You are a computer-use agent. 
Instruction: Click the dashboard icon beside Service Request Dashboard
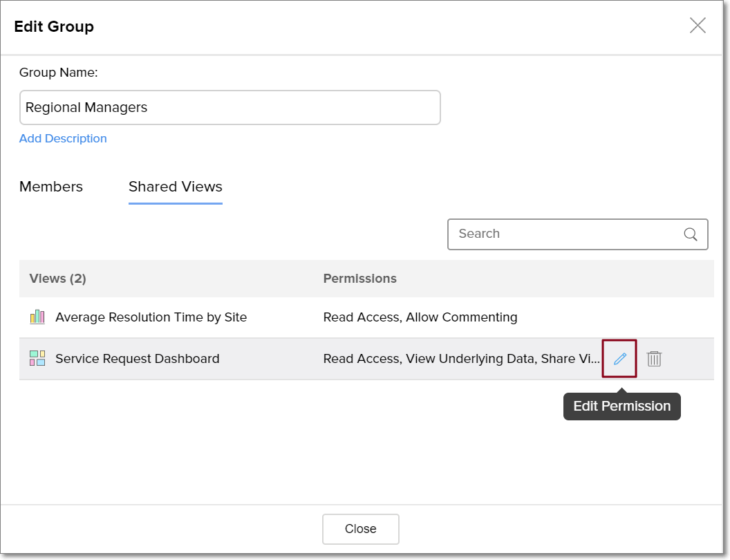37,359
